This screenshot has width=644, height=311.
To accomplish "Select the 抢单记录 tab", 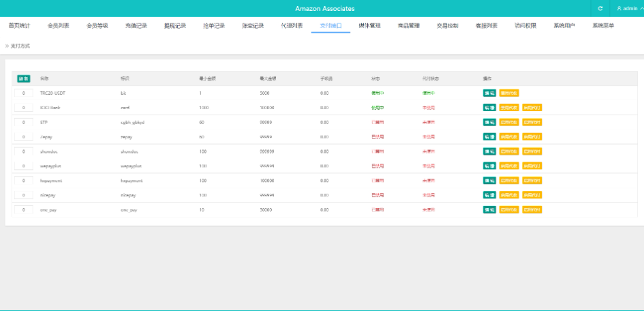I will click(214, 25).
